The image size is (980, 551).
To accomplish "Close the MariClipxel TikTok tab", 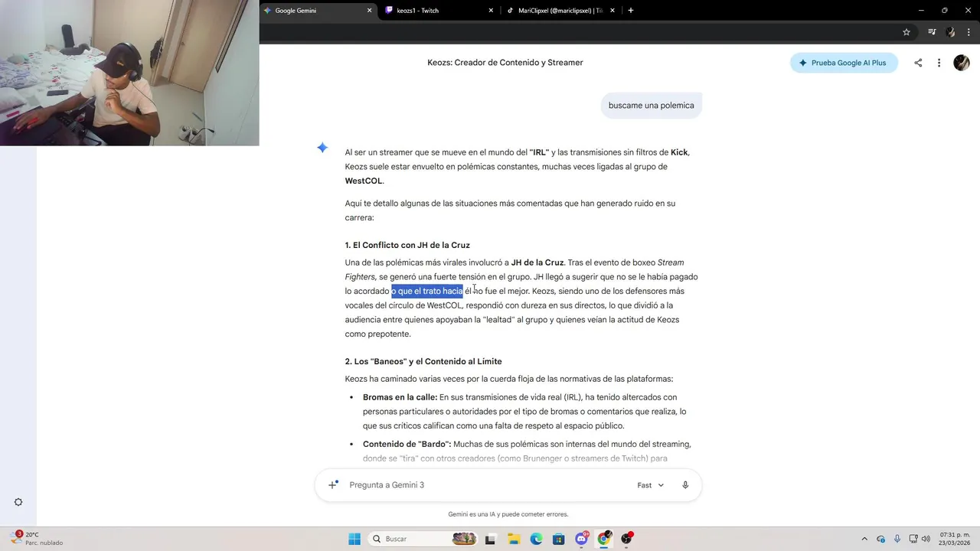I will click(x=612, y=11).
